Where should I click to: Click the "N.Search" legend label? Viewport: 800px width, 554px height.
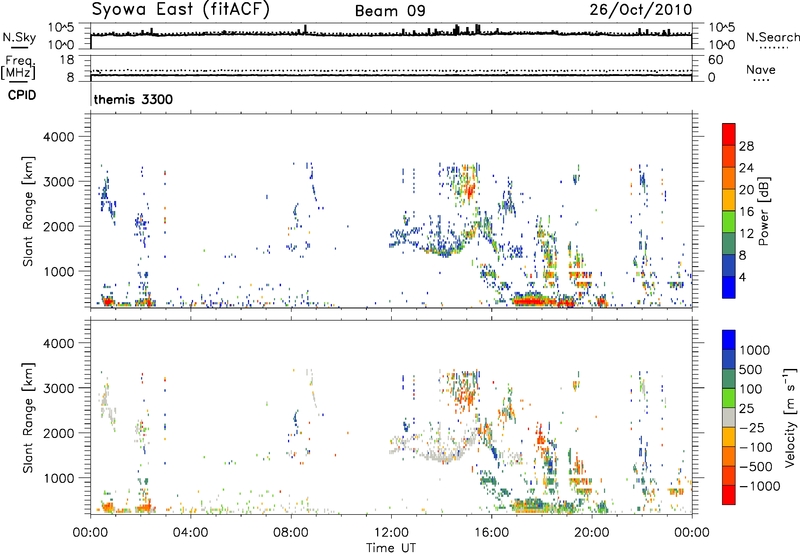pos(772,37)
